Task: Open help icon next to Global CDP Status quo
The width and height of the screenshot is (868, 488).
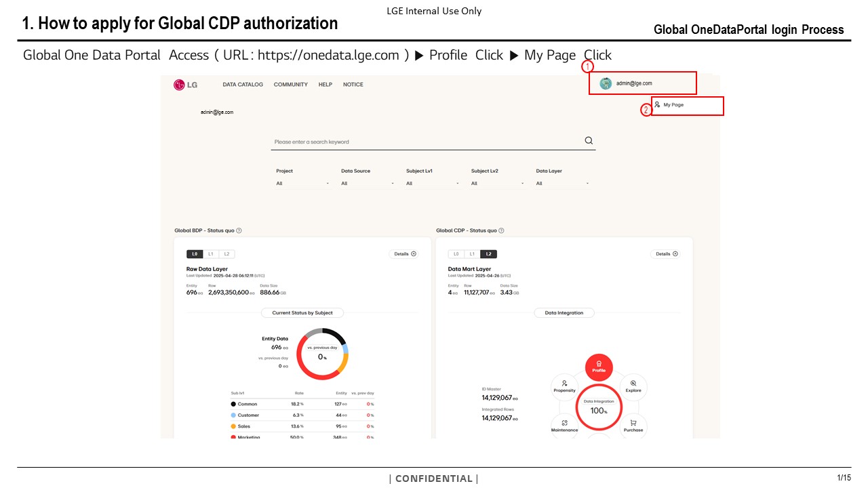Action: 501,230
